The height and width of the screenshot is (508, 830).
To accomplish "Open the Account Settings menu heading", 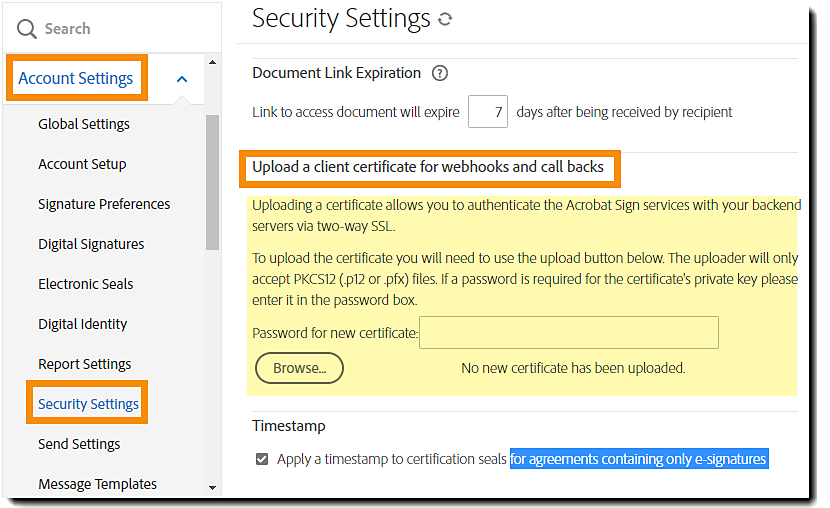I will tap(76, 78).
